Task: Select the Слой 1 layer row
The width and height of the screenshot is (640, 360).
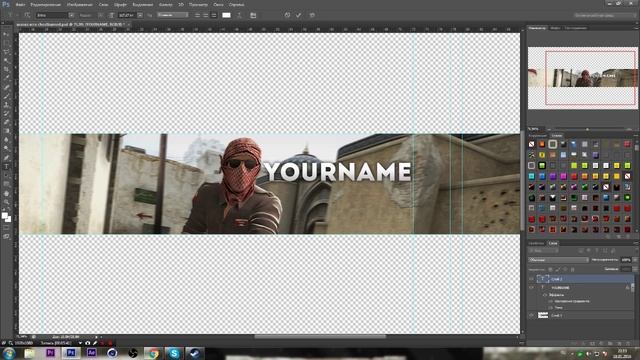Action: 581,315
